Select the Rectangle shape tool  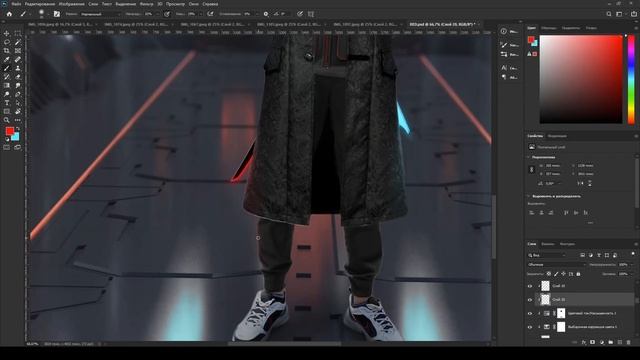click(7, 111)
